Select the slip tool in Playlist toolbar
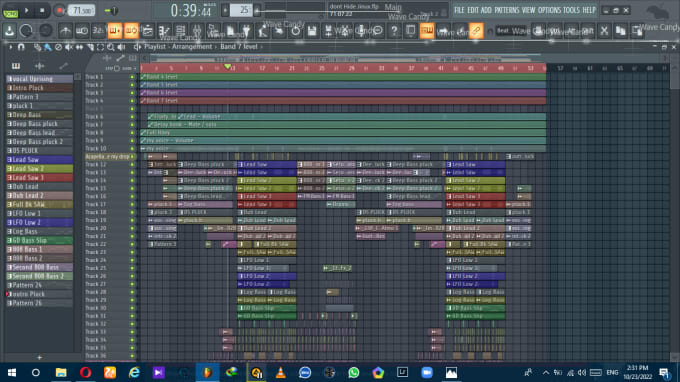Image resolution: width=680 pixels, height=382 pixels. tap(79, 47)
